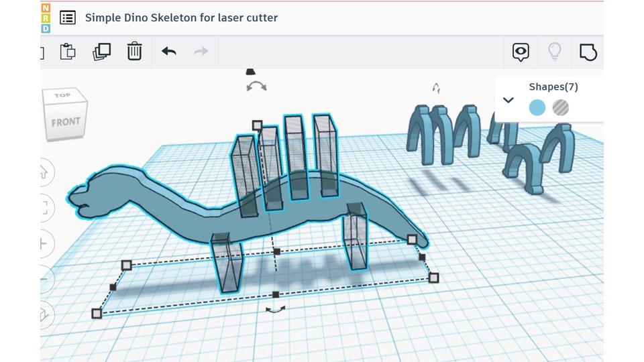644x362 pixels.
Task: Collapse the Shapes(7) inspector panel
Action: pyautogui.click(x=508, y=100)
